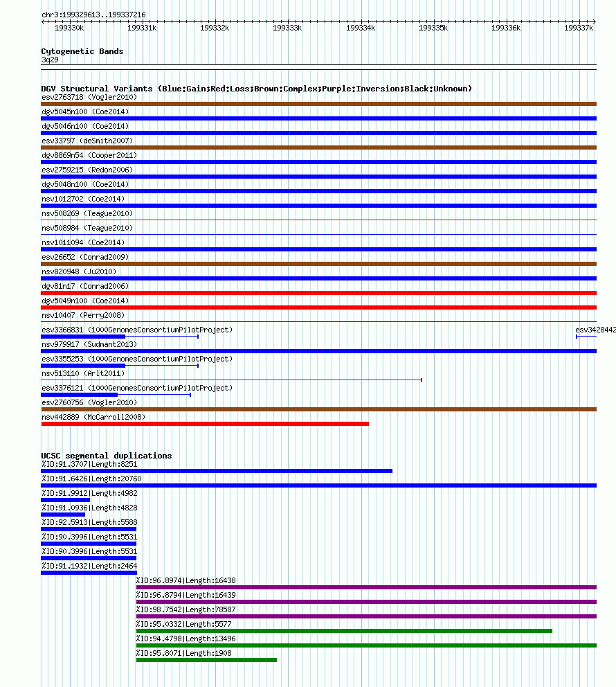Open the nsv513110 (Arlt2011) label

[83, 373]
